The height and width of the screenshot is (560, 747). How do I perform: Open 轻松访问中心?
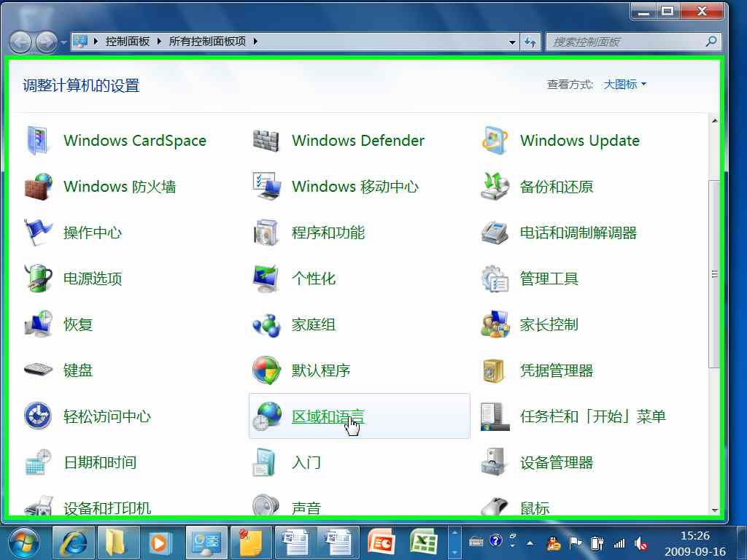click(x=88, y=416)
